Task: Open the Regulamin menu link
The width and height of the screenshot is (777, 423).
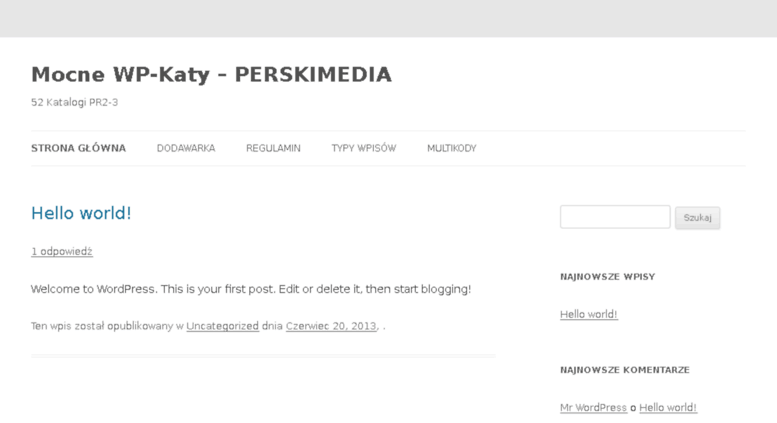Action: pyautogui.click(x=273, y=148)
